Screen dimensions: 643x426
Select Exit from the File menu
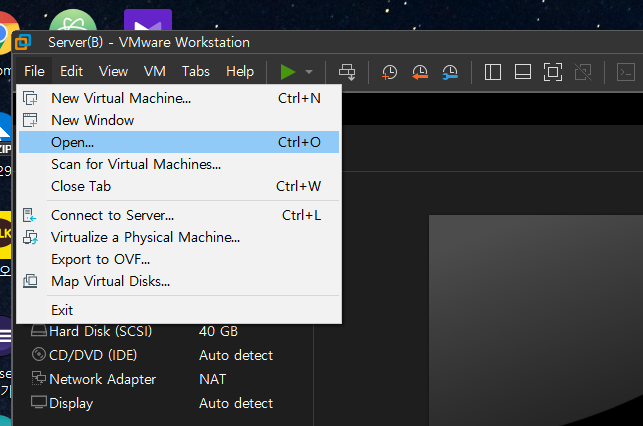179,310
